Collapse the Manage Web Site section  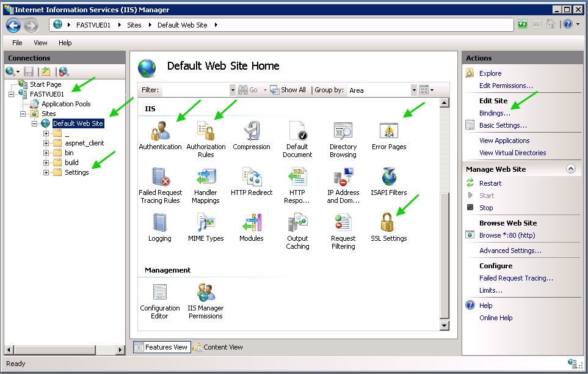click(x=570, y=169)
